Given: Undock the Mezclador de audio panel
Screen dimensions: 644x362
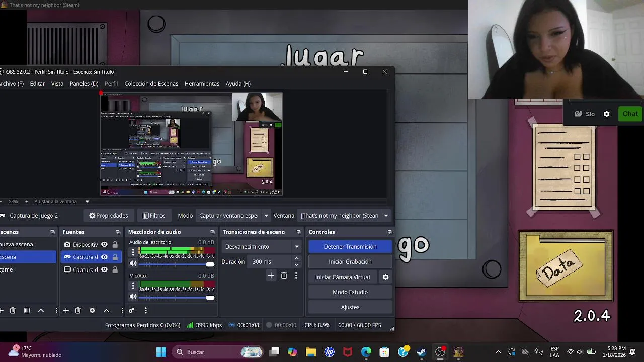Looking at the screenshot, I should coord(213,232).
